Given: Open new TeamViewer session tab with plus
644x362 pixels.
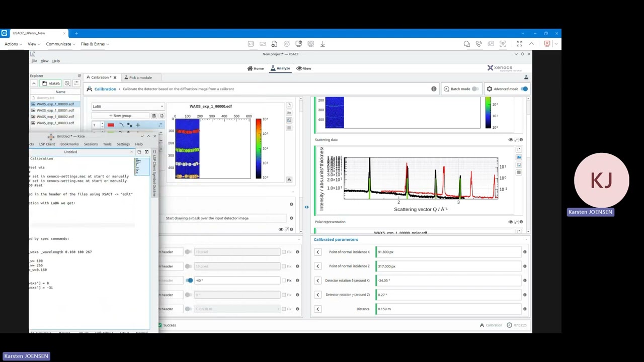Looking at the screenshot, I should click(x=76, y=33).
